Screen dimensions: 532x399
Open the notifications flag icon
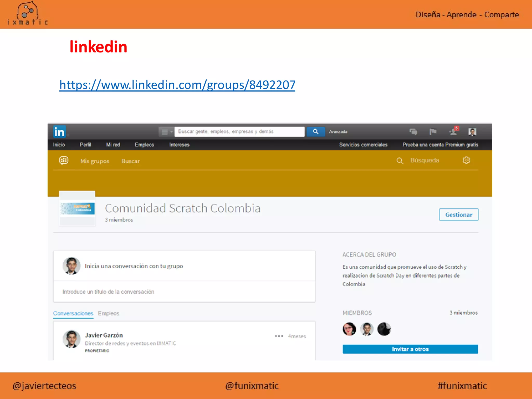point(433,132)
